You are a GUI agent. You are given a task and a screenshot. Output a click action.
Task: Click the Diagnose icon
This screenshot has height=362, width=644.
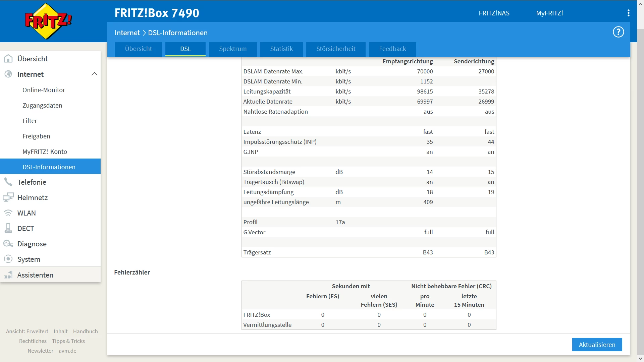(8, 244)
